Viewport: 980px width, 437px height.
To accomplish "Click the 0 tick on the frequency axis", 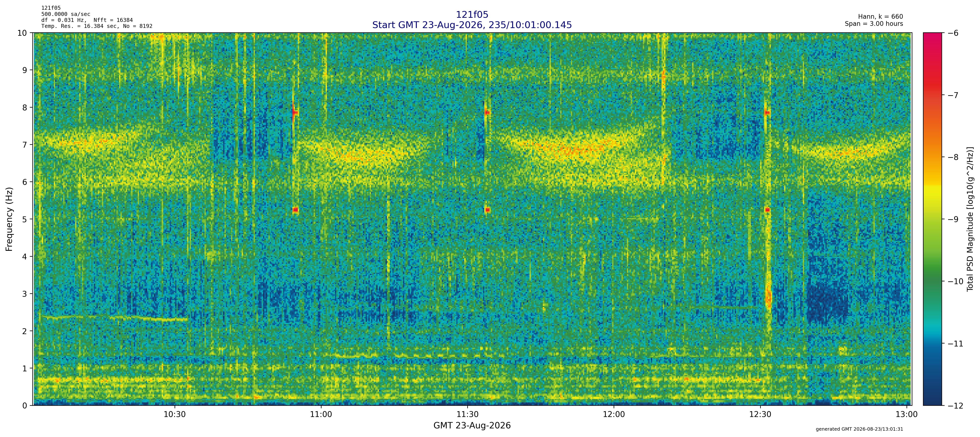I will pyautogui.click(x=25, y=406).
